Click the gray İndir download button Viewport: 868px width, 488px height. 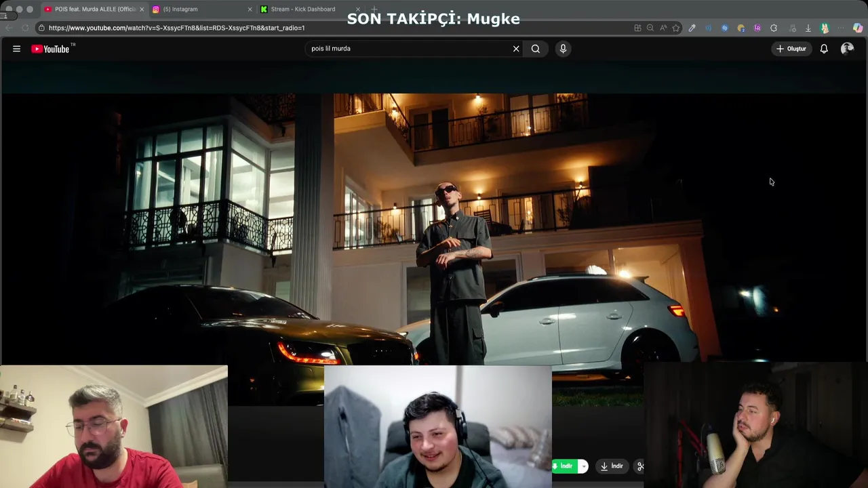pos(612,466)
